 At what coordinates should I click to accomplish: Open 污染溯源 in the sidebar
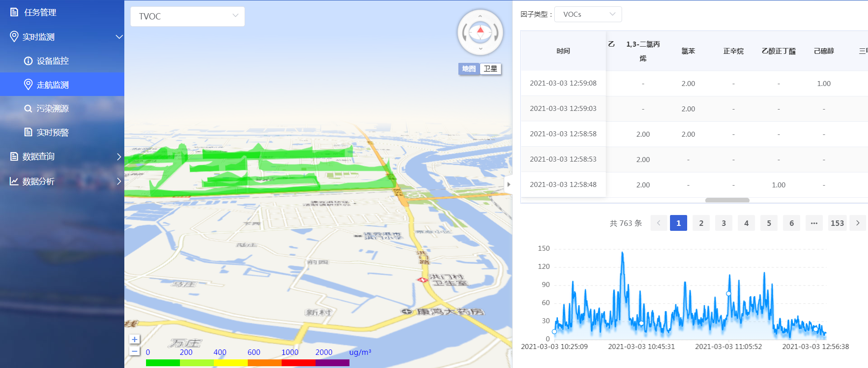(x=52, y=109)
